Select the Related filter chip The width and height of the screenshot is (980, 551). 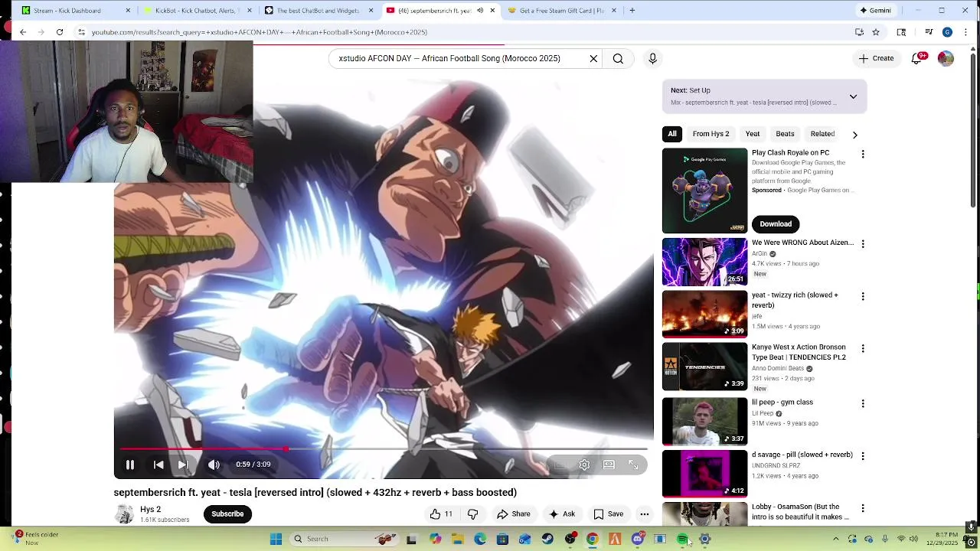click(822, 134)
